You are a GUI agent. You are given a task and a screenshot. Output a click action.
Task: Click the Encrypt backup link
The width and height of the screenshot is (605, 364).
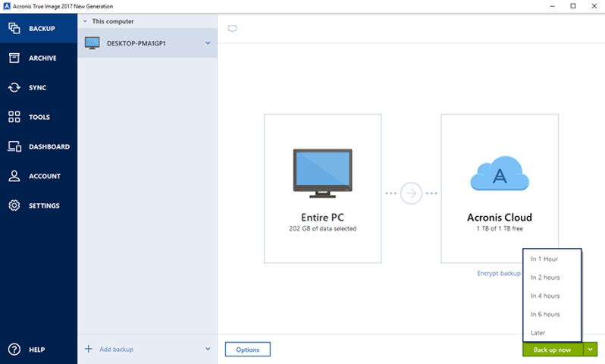(x=499, y=273)
